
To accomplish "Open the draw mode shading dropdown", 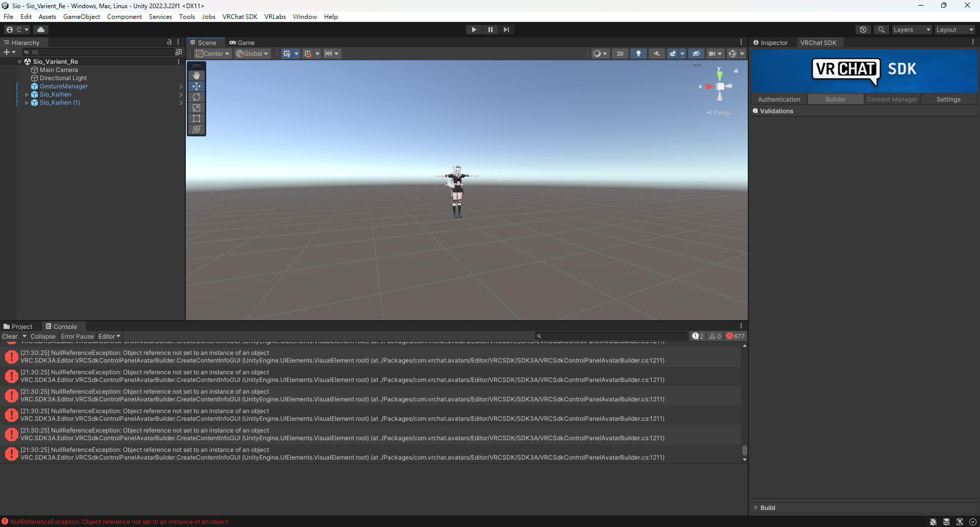I will coord(600,54).
